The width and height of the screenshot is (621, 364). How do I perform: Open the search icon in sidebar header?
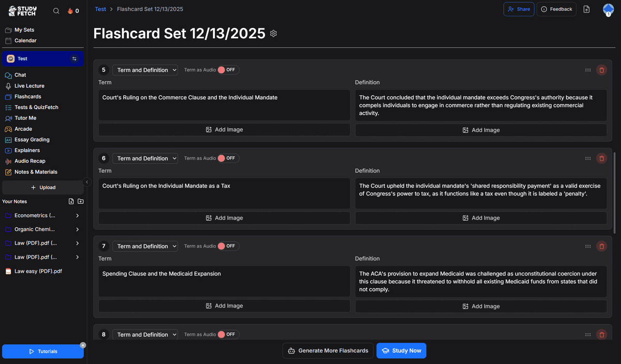coord(56,11)
